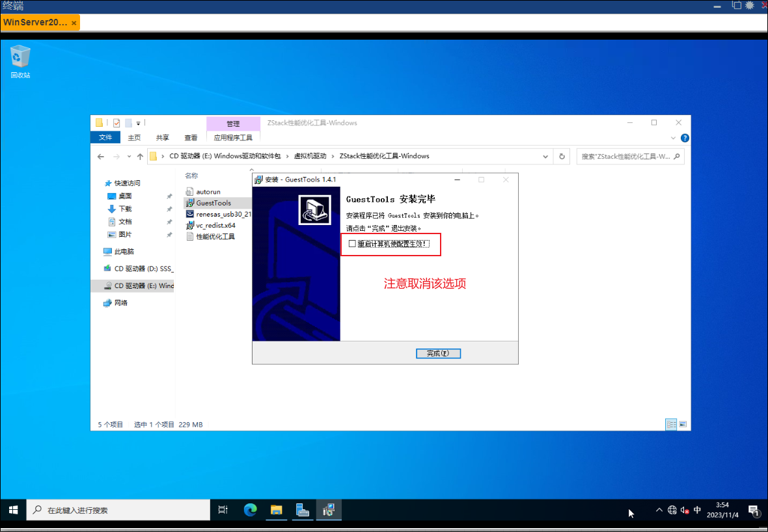Click CD 驱动器 (E:) breadcrumb segment
The width and height of the screenshot is (768, 532).
point(225,156)
